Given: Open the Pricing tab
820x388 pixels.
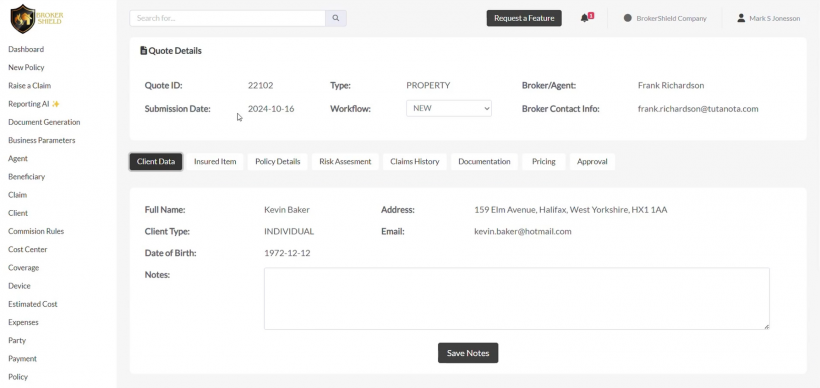Looking at the screenshot, I should pos(544,162).
